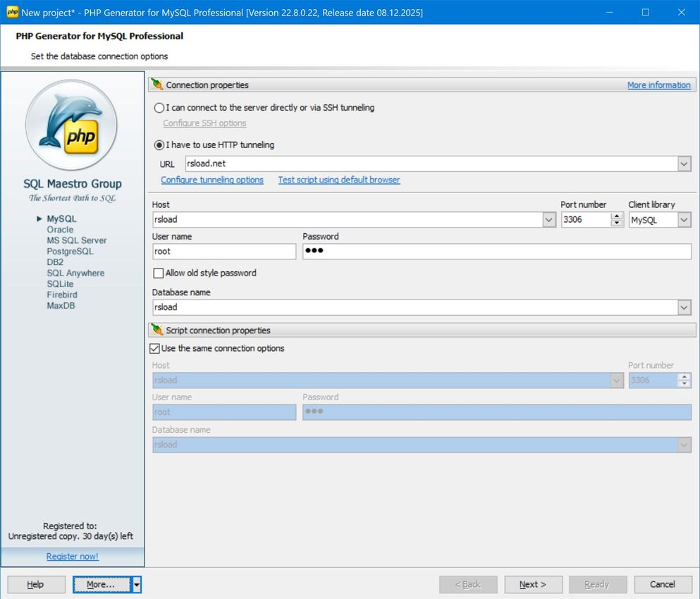
Task: Click the MySQL arrow indicator in the sidebar
Action: [x=41, y=219]
